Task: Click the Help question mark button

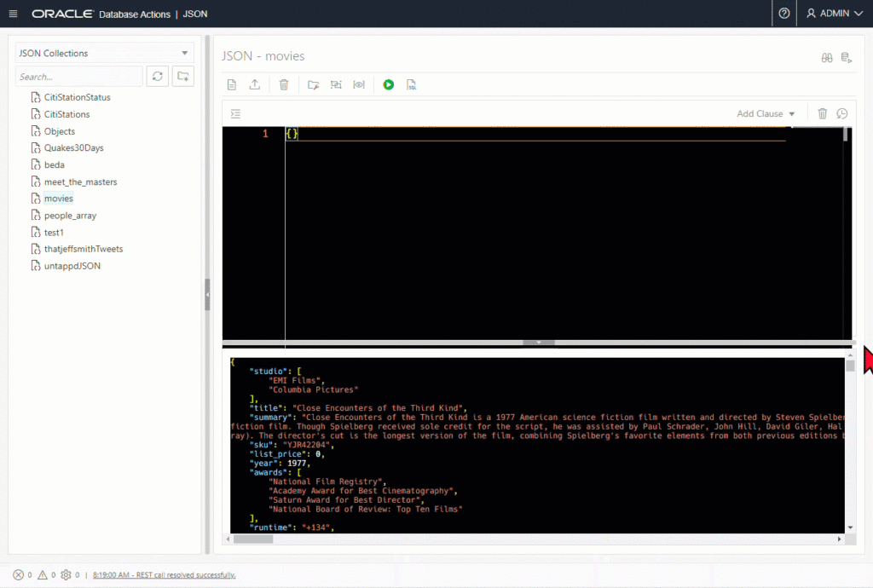Action: pyautogui.click(x=783, y=14)
